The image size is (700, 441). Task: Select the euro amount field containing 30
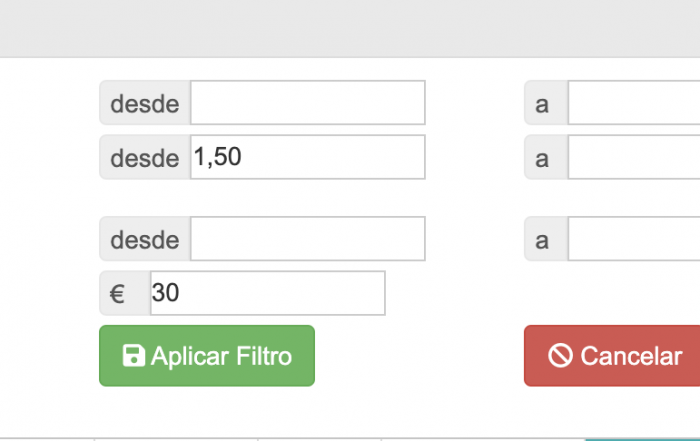point(267,293)
